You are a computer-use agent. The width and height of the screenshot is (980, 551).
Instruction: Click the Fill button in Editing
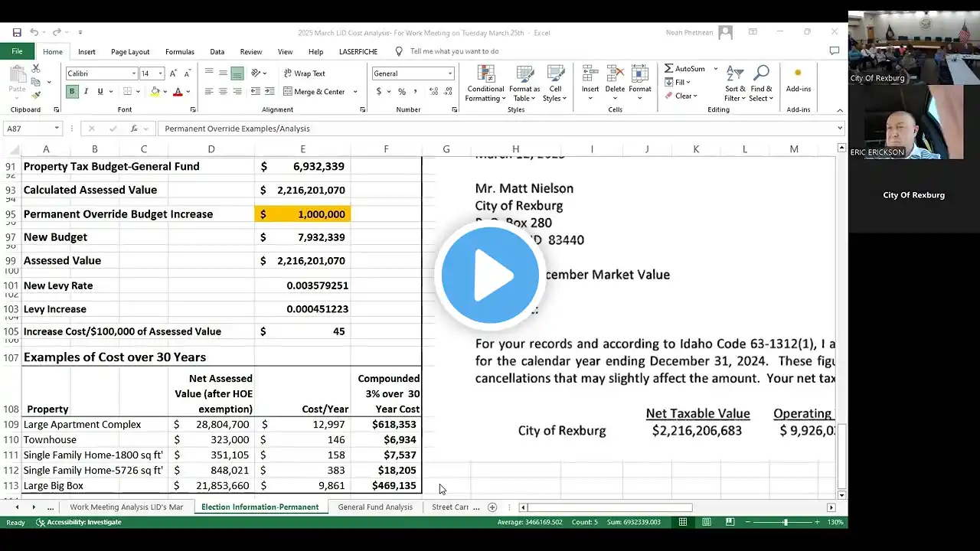678,82
